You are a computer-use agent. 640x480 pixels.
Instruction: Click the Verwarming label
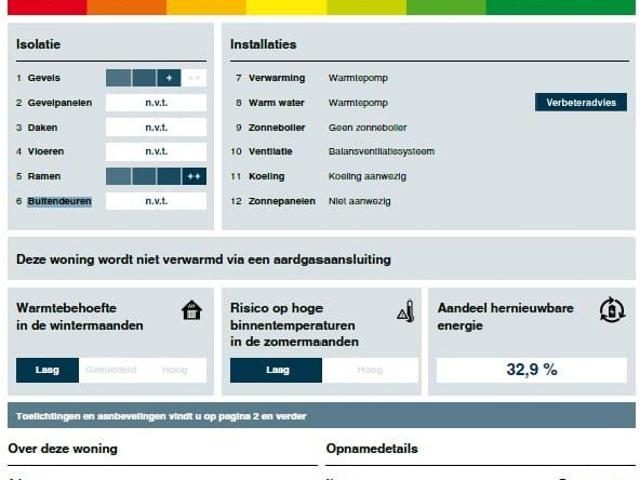[277, 78]
